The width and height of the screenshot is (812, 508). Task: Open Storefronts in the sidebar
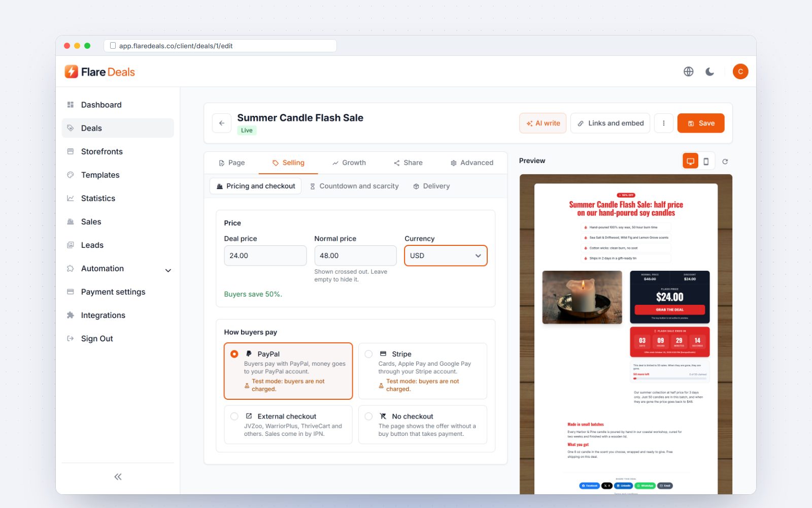[118, 151]
